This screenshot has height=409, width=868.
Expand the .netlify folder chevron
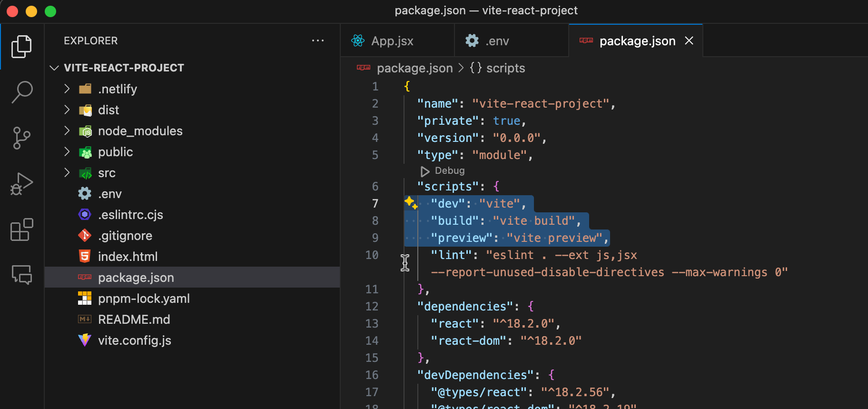click(x=67, y=89)
